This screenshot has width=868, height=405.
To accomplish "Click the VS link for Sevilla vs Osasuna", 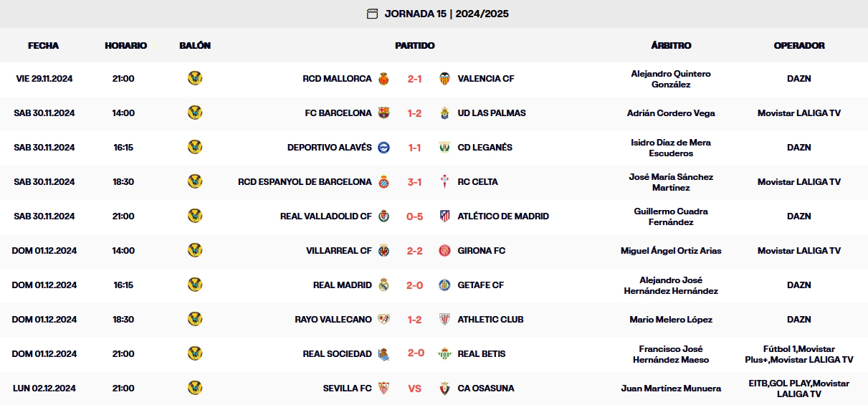I will pyautogui.click(x=414, y=389).
